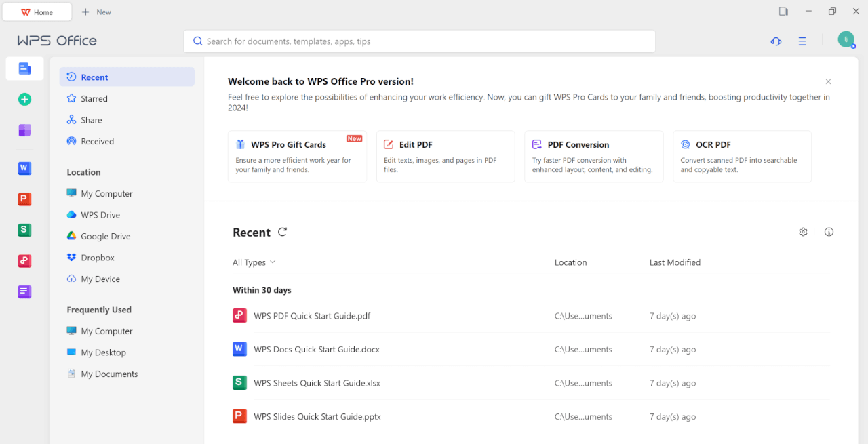868x444 pixels.
Task: Click the search documents field
Action: pyautogui.click(x=419, y=41)
